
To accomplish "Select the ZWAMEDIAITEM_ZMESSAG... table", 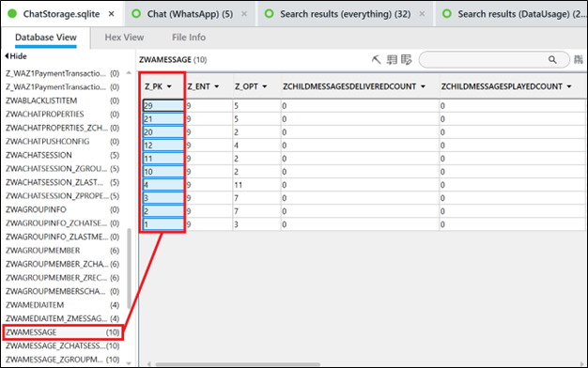I will [63, 318].
